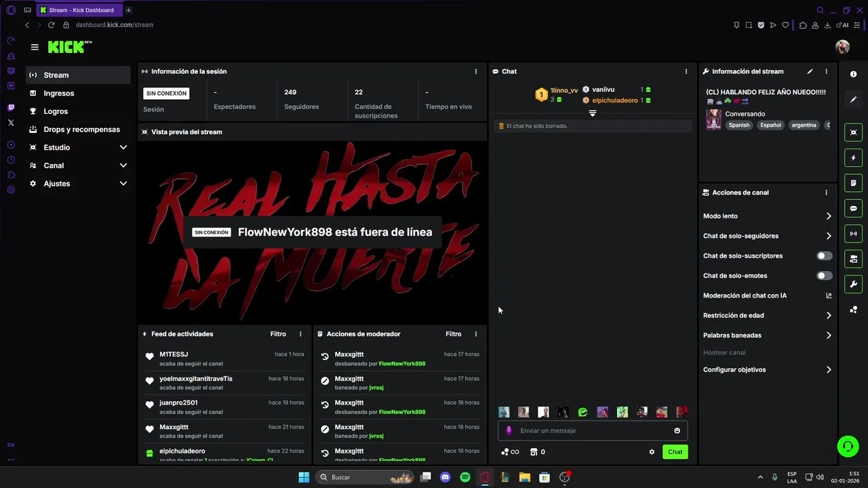
Task: Click the shop icon with count 0
Action: 538,452
